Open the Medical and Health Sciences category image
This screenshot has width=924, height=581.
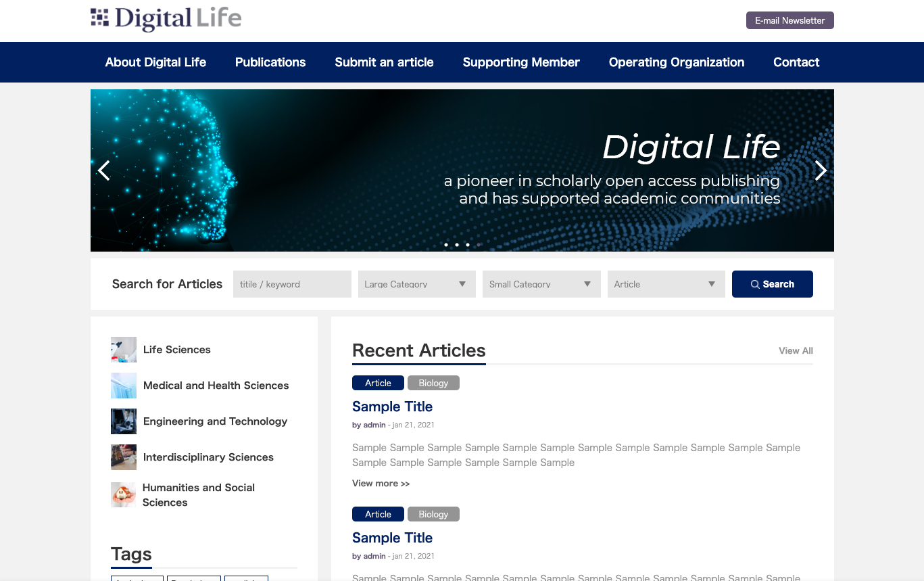pos(123,385)
